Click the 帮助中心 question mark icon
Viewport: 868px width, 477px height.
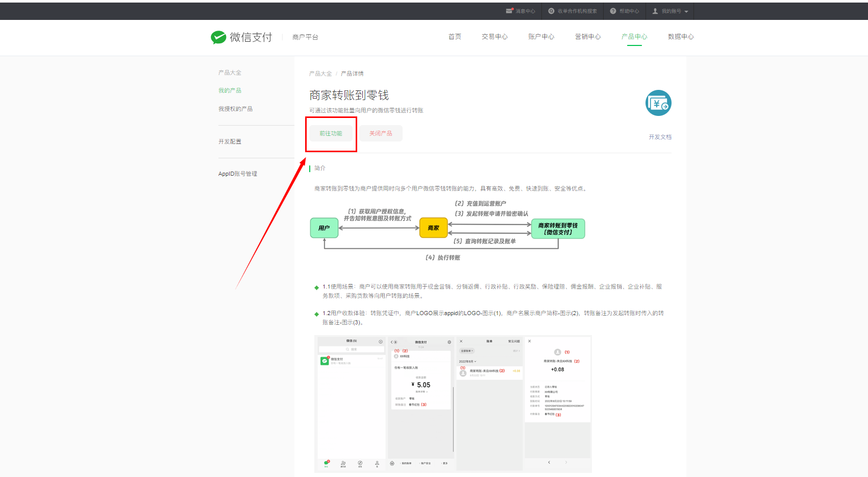pos(613,11)
